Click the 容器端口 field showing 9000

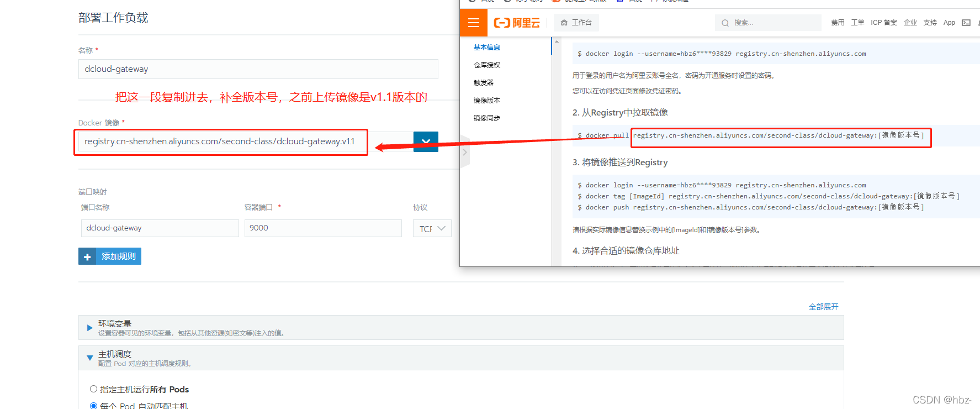(x=323, y=228)
